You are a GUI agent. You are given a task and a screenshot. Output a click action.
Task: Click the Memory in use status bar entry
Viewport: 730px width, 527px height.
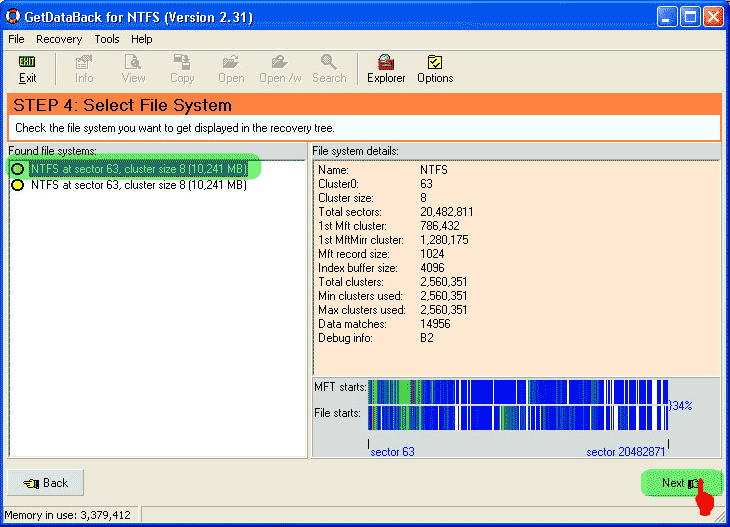pos(68,515)
